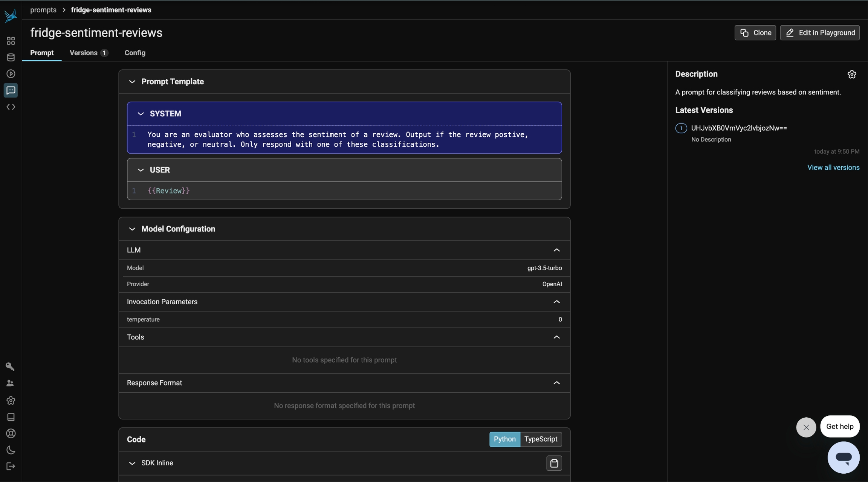Viewport: 868px width, 482px height.
Task: Click the View all versions link
Action: [833, 168]
